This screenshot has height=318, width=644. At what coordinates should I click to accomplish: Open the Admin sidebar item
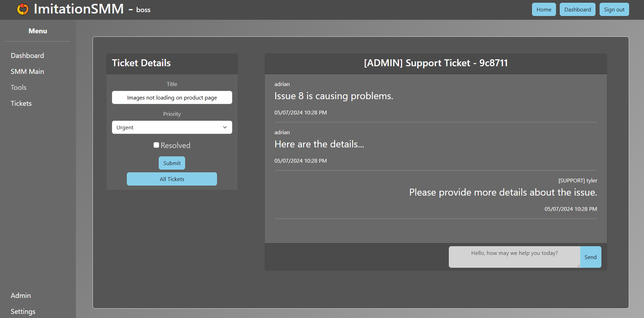click(x=21, y=295)
